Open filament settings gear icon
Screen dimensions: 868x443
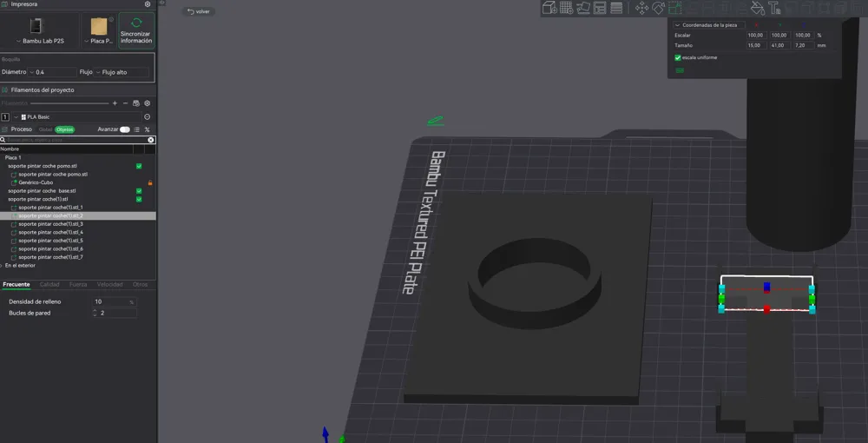[x=148, y=103]
